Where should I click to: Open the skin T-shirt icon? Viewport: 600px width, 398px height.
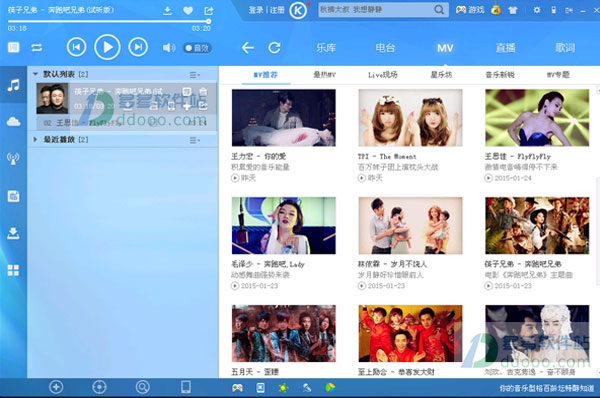513,10
